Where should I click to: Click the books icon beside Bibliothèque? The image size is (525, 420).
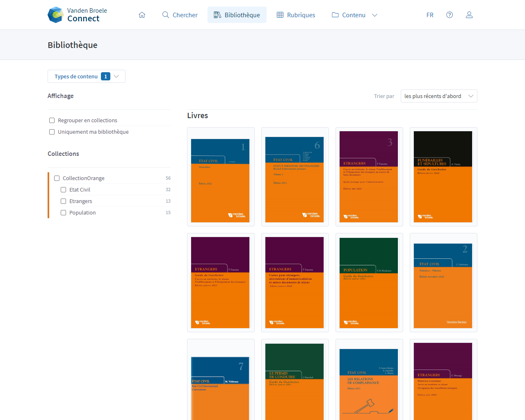(x=217, y=15)
